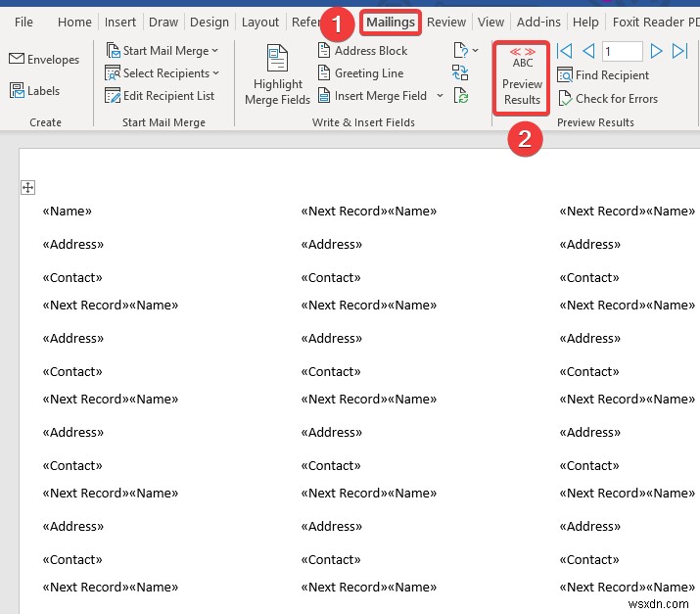Go to the last record
The height and width of the screenshot is (614, 700).
pos(679,51)
